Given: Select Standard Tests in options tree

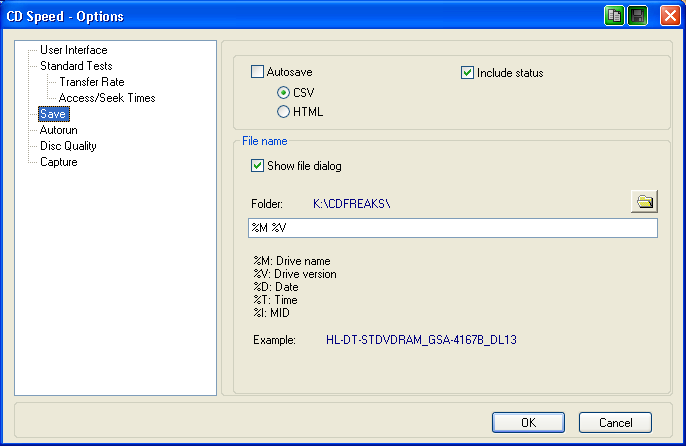Looking at the screenshot, I should [x=75, y=66].
